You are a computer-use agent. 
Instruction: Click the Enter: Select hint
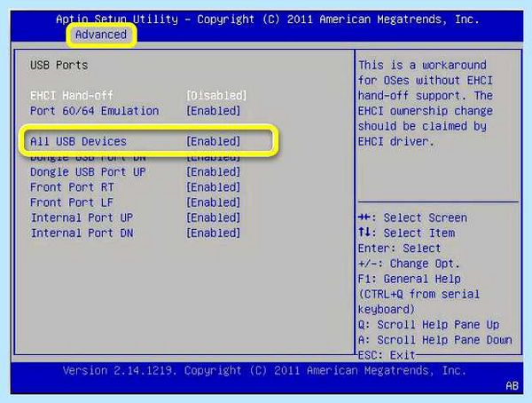(x=399, y=249)
